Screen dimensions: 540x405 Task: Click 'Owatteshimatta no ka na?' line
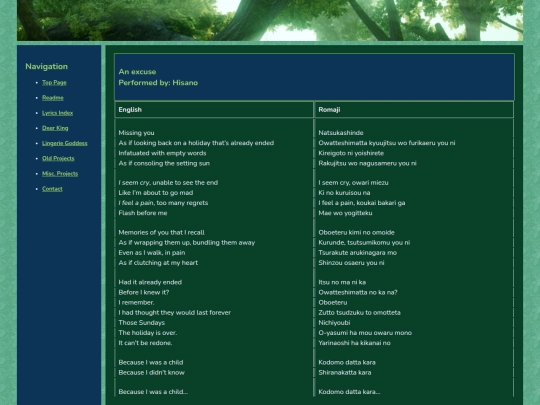[x=358, y=292]
